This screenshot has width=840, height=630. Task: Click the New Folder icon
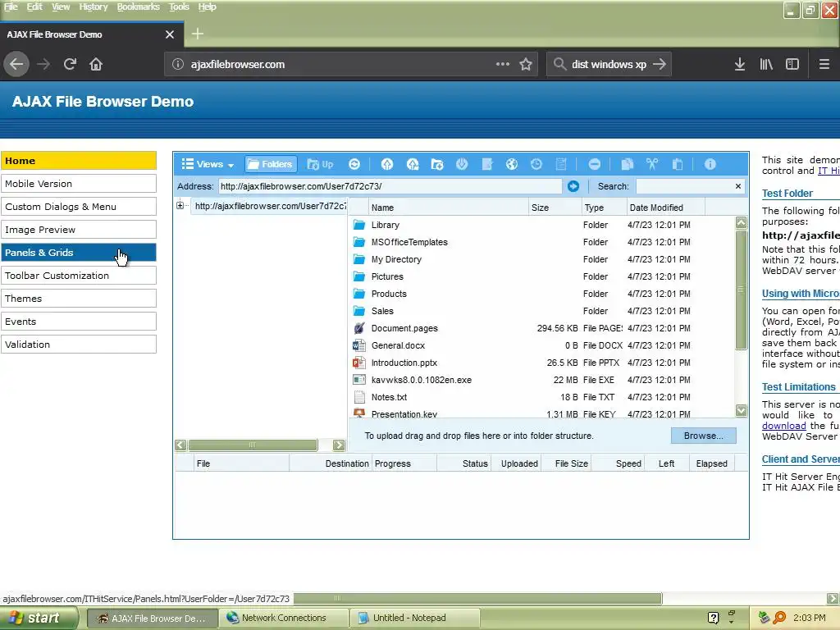[437, 164]
